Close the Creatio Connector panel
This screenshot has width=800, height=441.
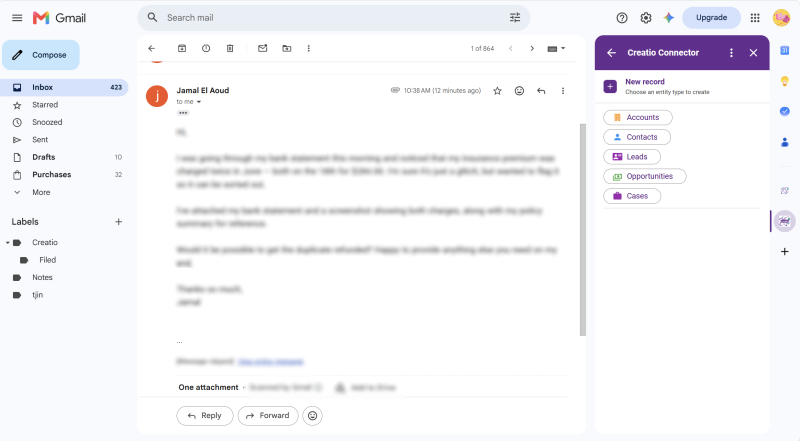click(754, 53)
